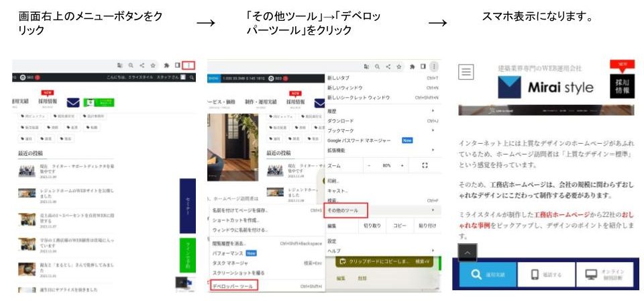Click the share icon in middle browser toolbar
644x301 pixels.
pos(387,67)
